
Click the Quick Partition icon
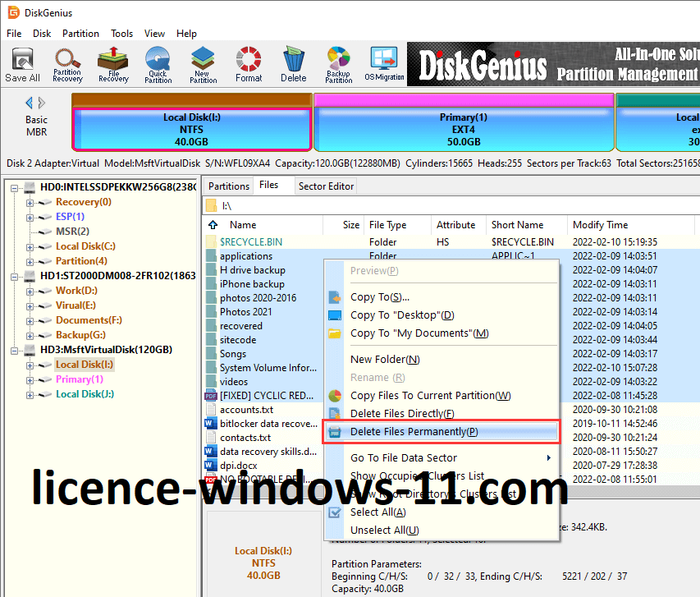(x=158, y=65)
